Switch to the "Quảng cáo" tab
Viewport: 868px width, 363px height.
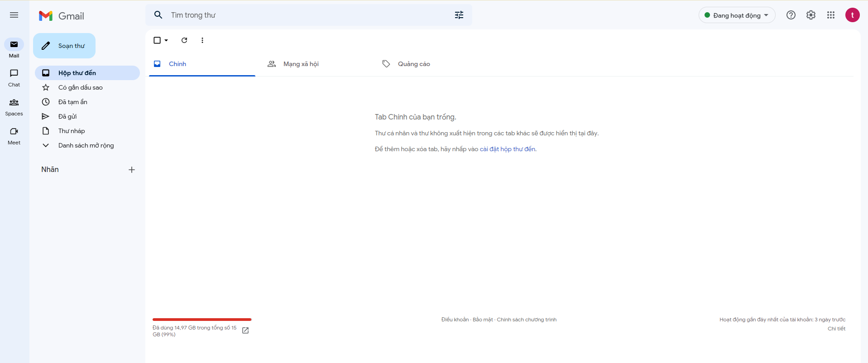tap(413, 64)
